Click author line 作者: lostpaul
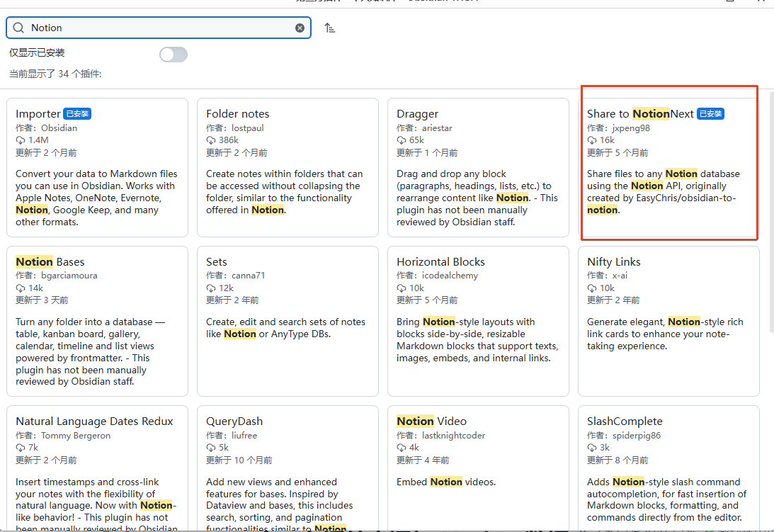The height and width of the screenshot is (532, 774). point(235,128)
